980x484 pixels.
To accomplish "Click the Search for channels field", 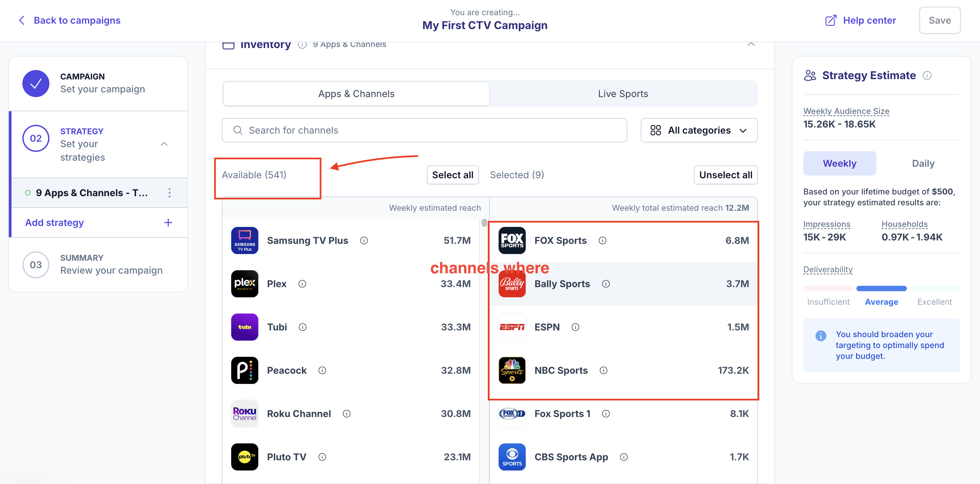I will pyautogui.click(x=424, y=131).
